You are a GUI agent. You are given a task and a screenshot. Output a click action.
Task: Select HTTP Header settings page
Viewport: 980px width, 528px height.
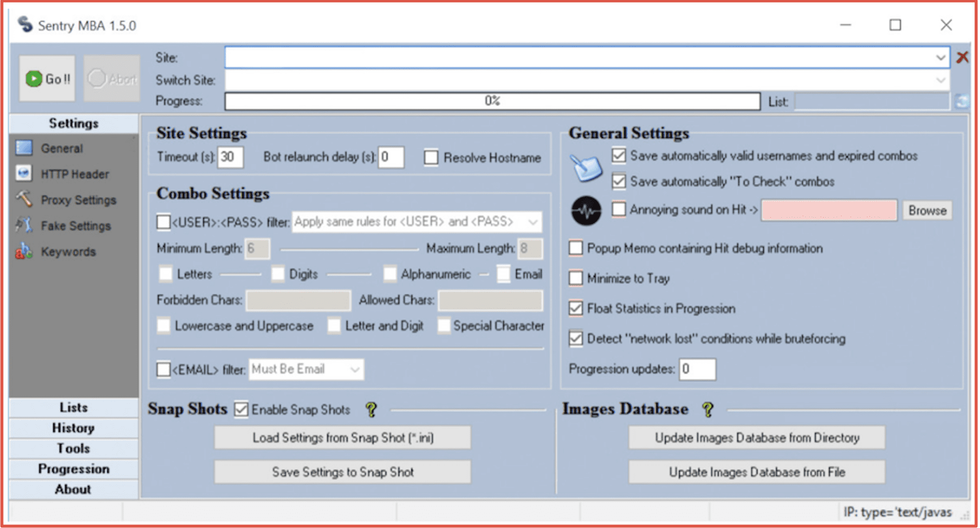click(75, 174)
